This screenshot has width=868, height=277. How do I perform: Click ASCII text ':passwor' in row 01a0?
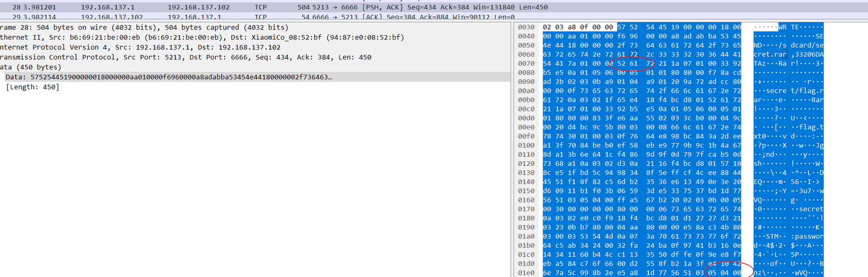[807, 236]
